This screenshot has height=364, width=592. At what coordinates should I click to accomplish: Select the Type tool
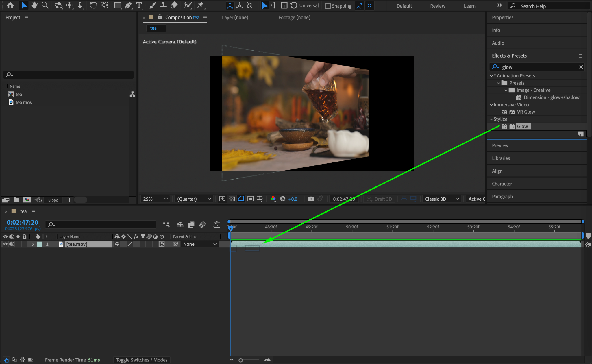pos(139,5)
